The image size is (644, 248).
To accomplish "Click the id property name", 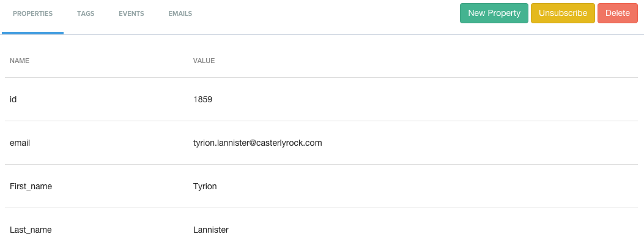I will (x=13, y=99).
